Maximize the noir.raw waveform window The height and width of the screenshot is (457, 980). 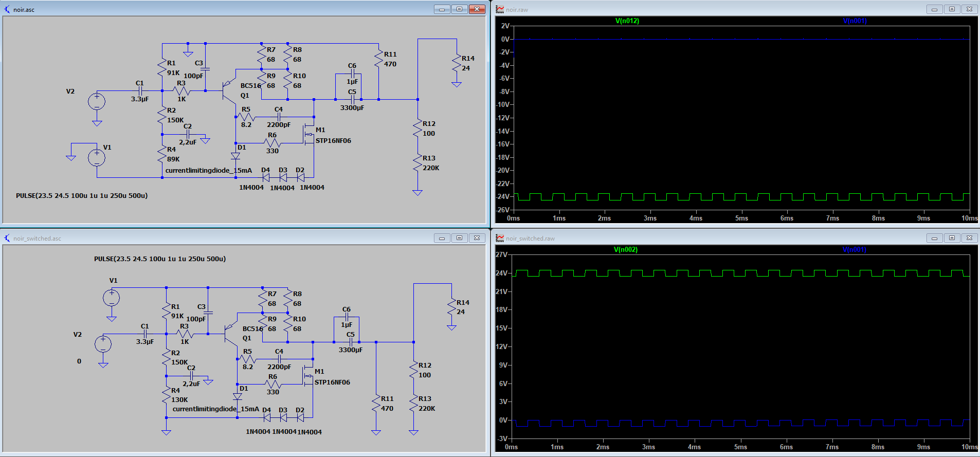pos(952,9)
